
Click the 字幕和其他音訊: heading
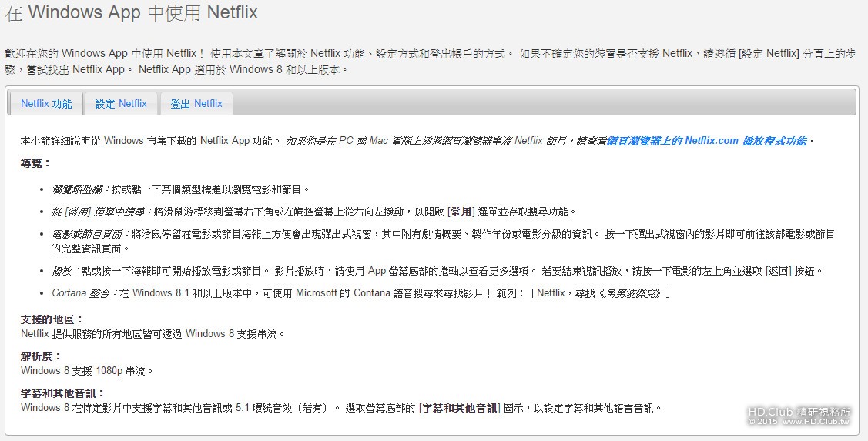click(x=62, y=393)
